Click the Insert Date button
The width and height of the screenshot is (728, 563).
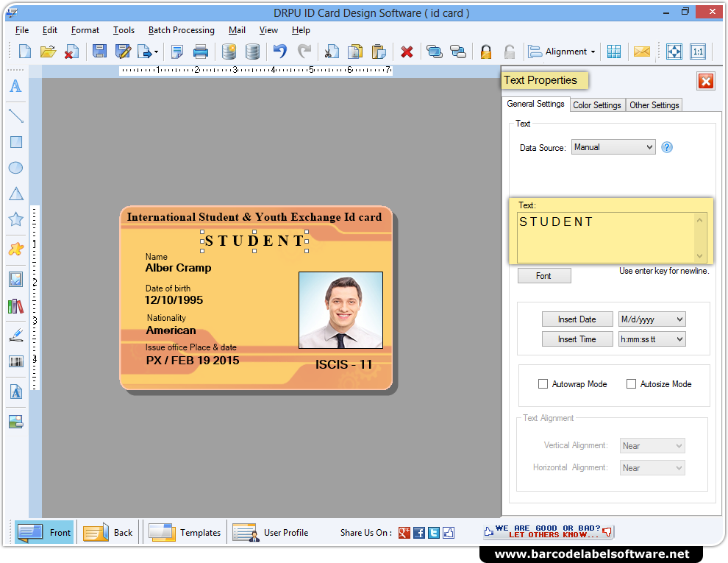pyautogui.click(x=577, y=319)
